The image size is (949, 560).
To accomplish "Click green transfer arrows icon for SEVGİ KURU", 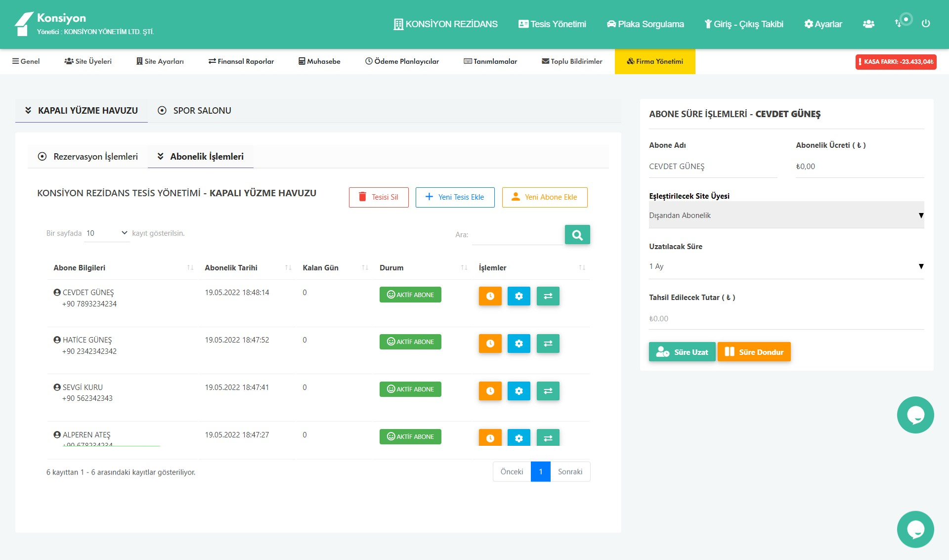I will coord(548,391).
